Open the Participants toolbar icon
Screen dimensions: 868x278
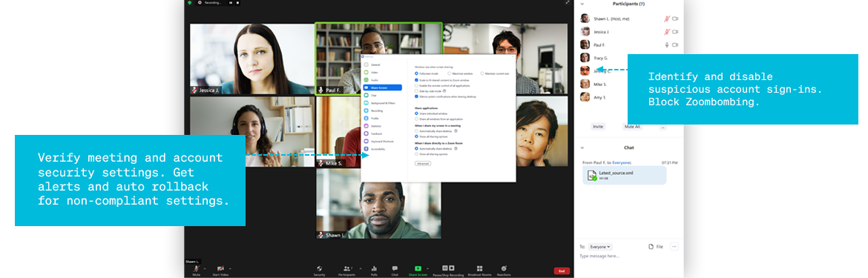[347, 268]
